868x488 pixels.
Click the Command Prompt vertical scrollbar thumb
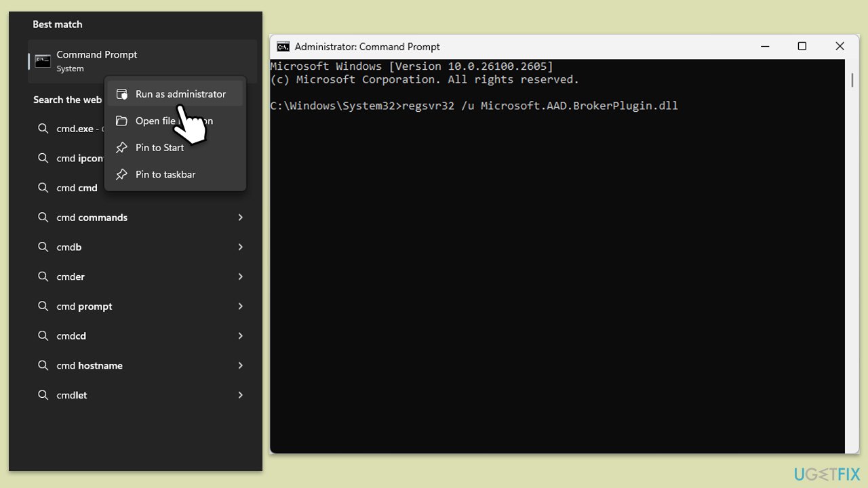point(852,80)
